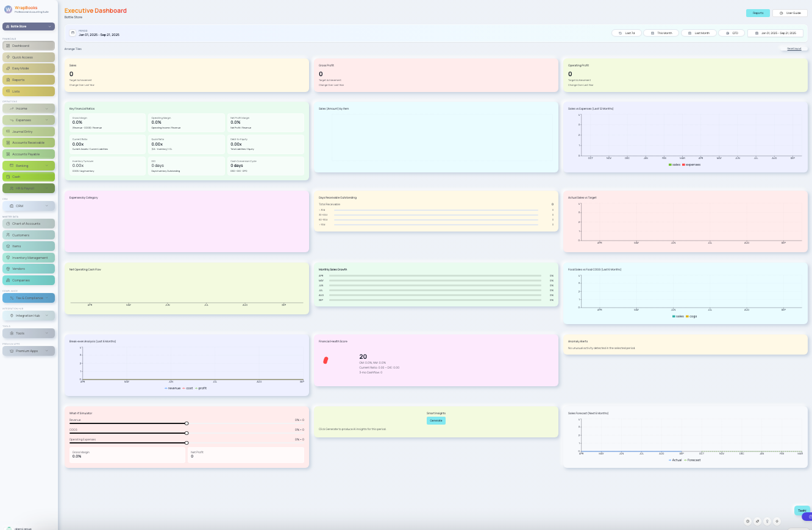Viewport: 812px width, 530px height.
Task: Click the lightbulb icon at the bottom right
Action: [x=767, y=521]
